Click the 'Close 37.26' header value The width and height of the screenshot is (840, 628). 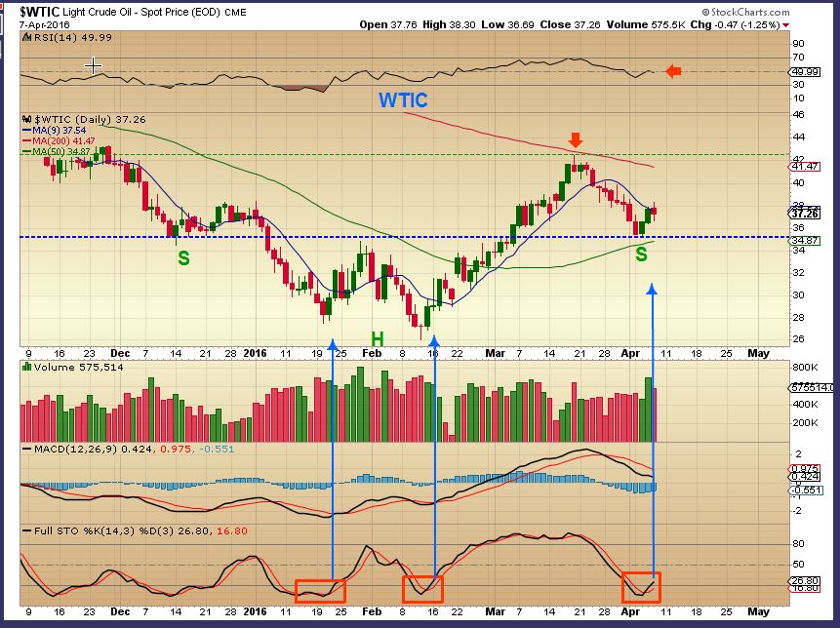pos(570,24)
